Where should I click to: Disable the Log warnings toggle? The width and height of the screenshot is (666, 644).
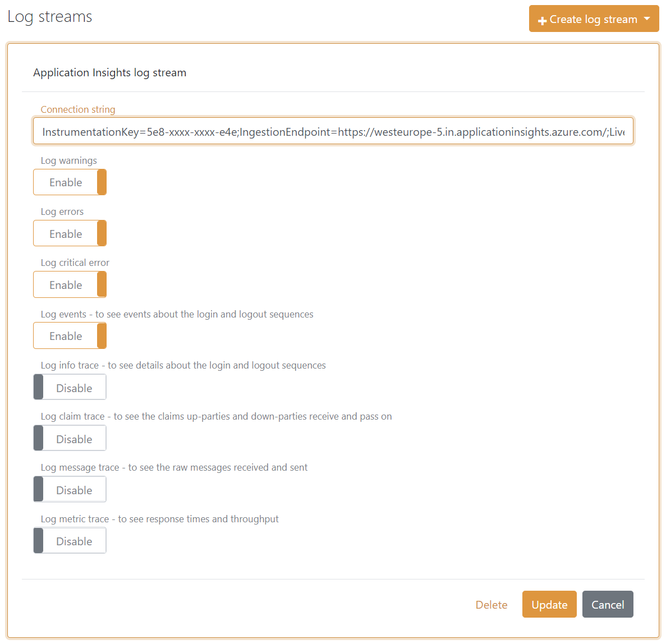point(70,182)
